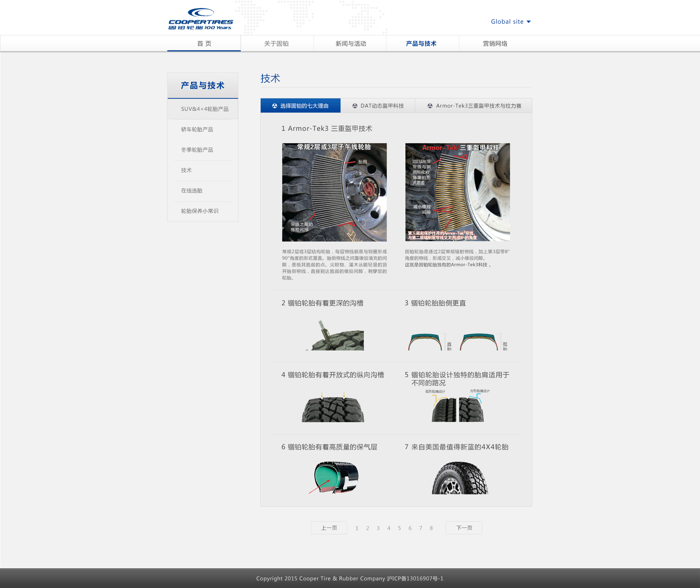Image resolution: width=700 pixels, height=588 pixels.
Task: Click the tire shoulder design image
Action: click(x=458, y=405)
